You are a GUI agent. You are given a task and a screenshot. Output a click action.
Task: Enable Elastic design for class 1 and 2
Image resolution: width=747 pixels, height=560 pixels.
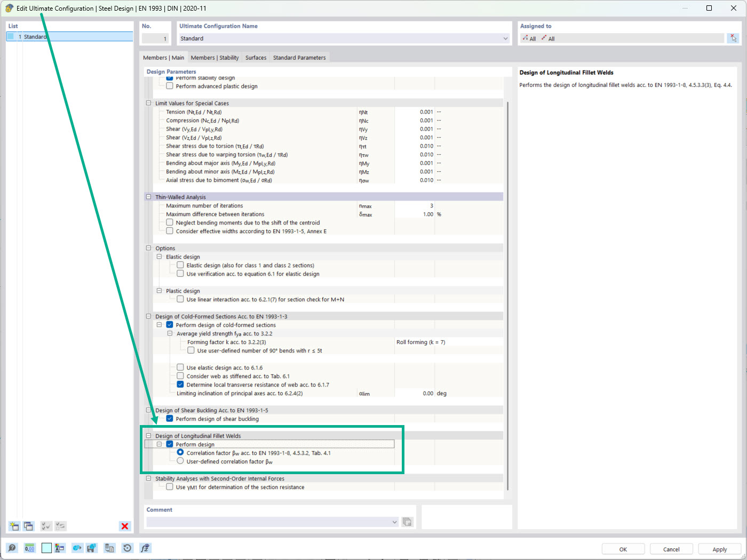[180, 265]
